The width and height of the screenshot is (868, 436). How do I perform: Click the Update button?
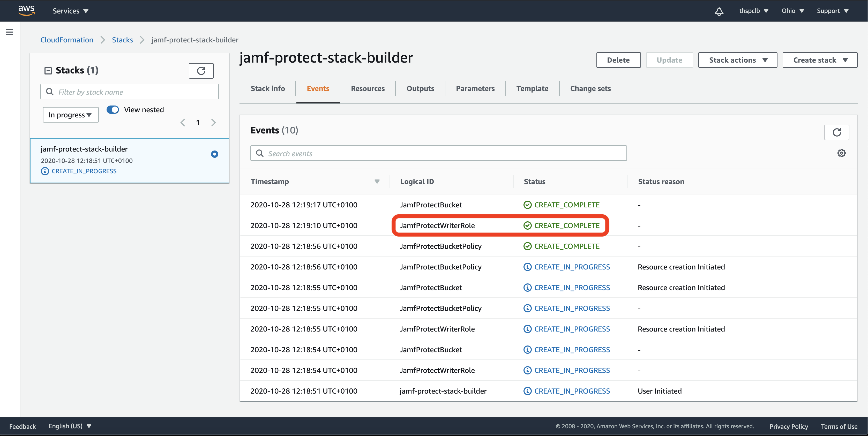(x=669, y=60)
